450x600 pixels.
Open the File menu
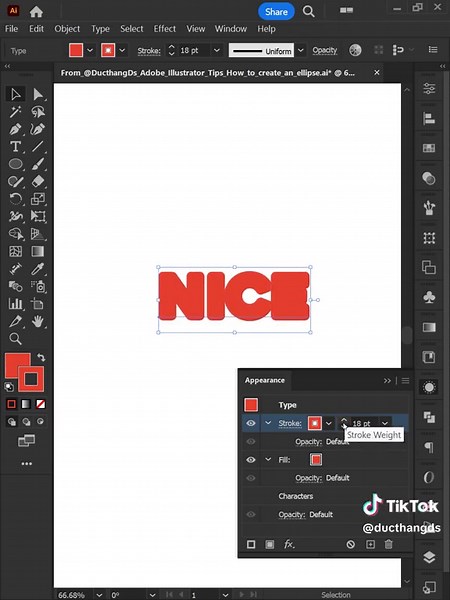[11, 29]
